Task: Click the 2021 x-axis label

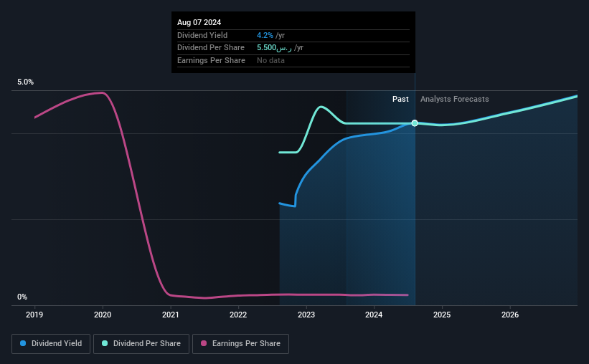Action: pos(171,315)
